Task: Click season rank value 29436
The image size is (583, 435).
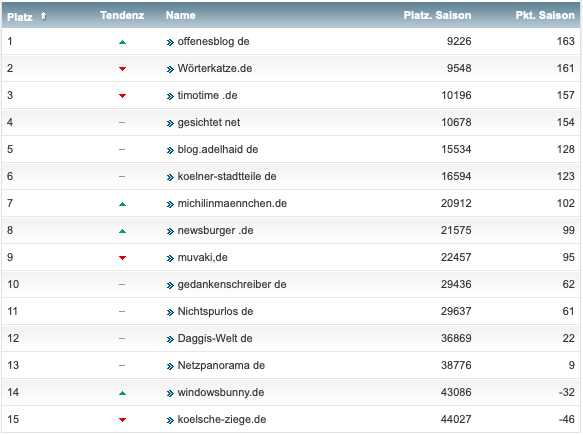Action: coord(456,284)
